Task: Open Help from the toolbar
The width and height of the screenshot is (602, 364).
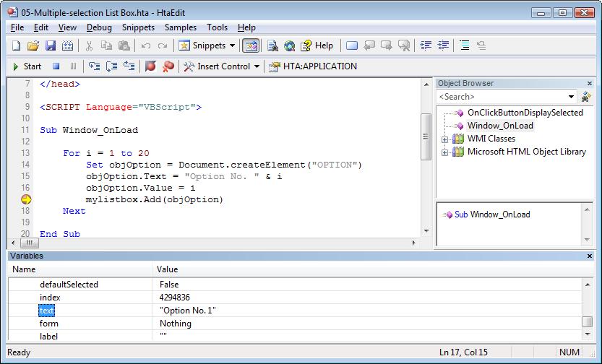Action: tap(317, 45)
